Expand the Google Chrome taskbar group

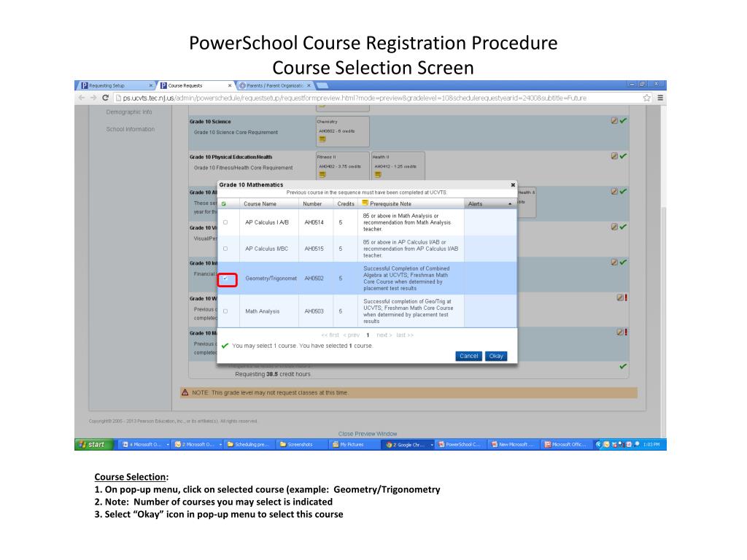point(432,445)
